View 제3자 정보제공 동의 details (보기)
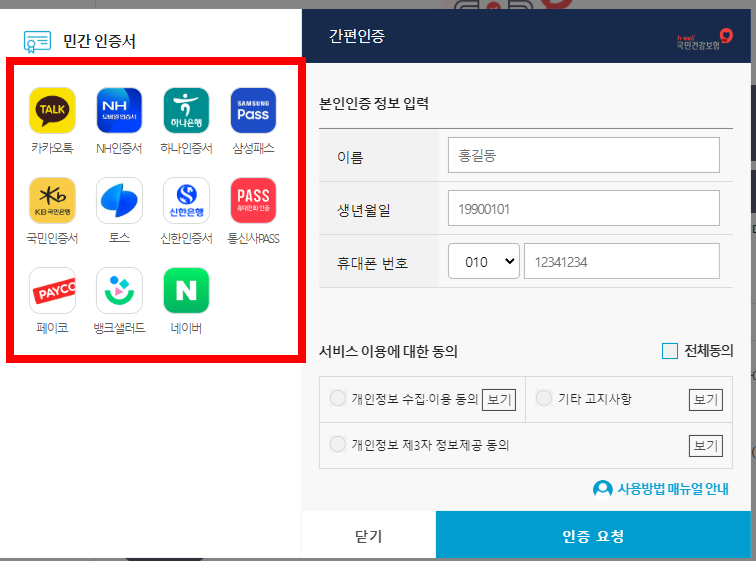This screenshot has height=561, width=756. coord(706,446)
